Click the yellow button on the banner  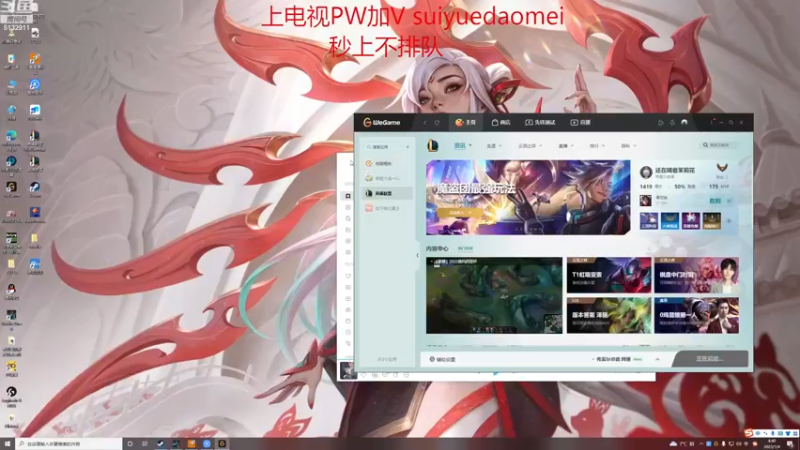(460, 212)
